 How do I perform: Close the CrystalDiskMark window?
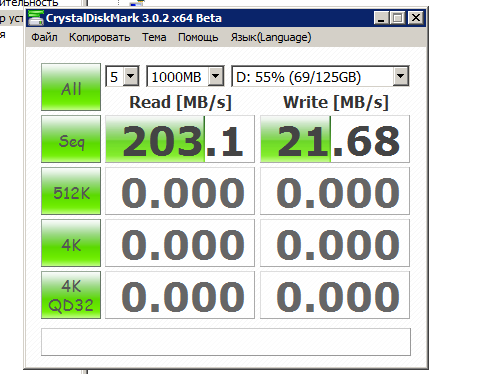416,18
